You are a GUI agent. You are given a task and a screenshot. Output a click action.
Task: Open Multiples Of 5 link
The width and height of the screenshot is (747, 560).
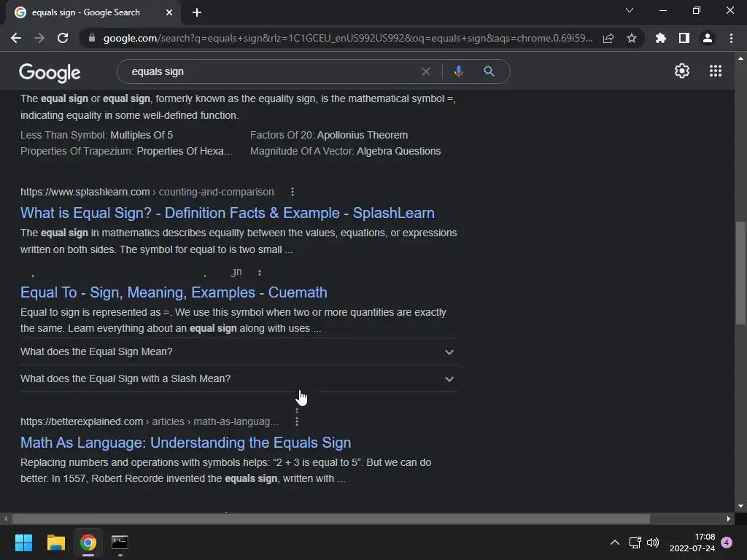tap(142, 135)
